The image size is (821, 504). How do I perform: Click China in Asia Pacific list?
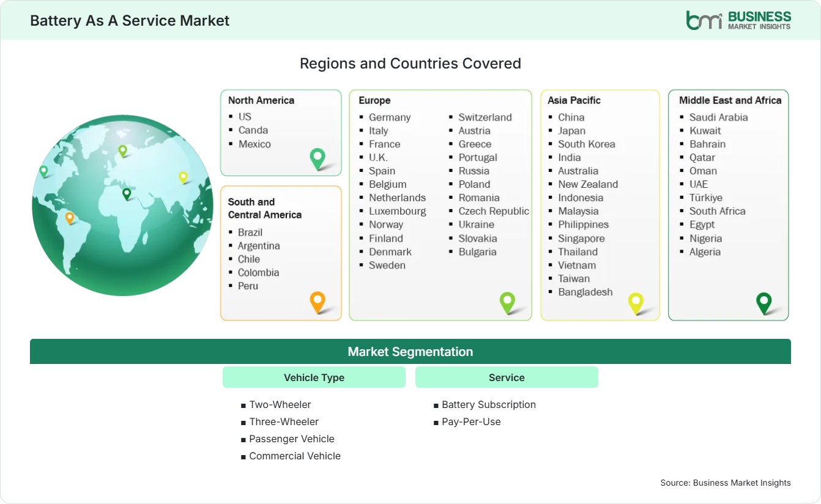pos(571,117)
